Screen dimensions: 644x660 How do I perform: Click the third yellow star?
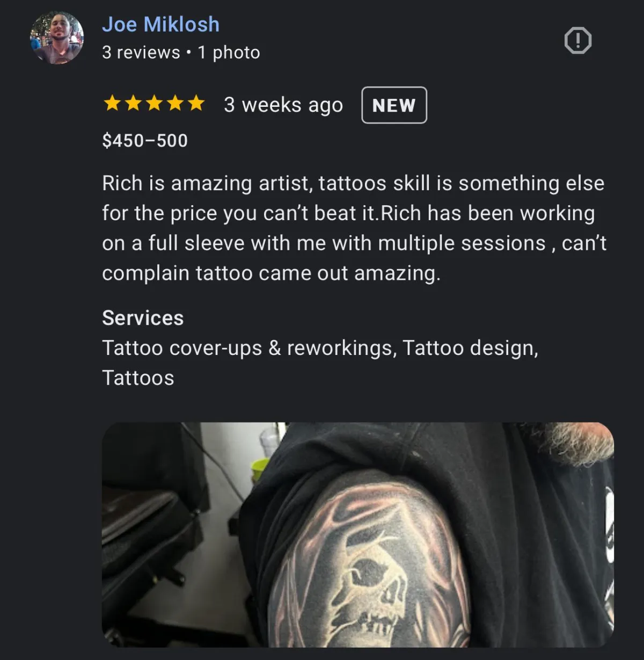tap(154, 103)
